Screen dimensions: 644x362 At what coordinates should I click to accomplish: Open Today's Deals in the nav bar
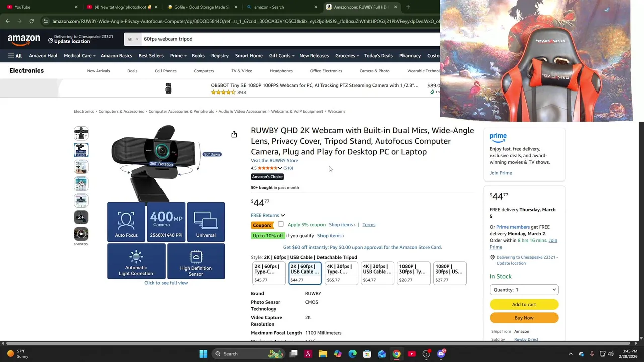pos(378,56)
